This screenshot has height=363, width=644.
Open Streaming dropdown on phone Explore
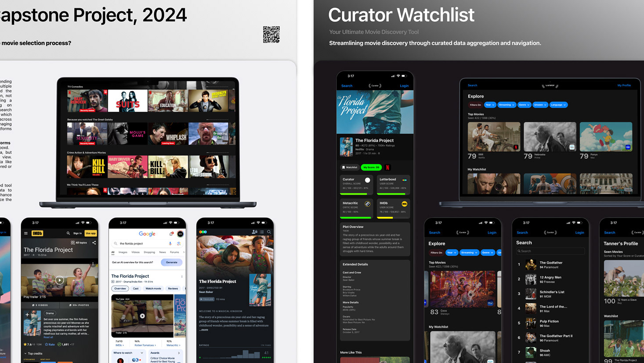tap(469, 253)
